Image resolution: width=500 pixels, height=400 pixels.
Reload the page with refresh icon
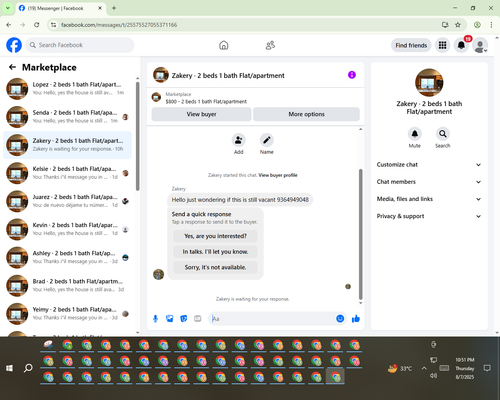point(37,25)
